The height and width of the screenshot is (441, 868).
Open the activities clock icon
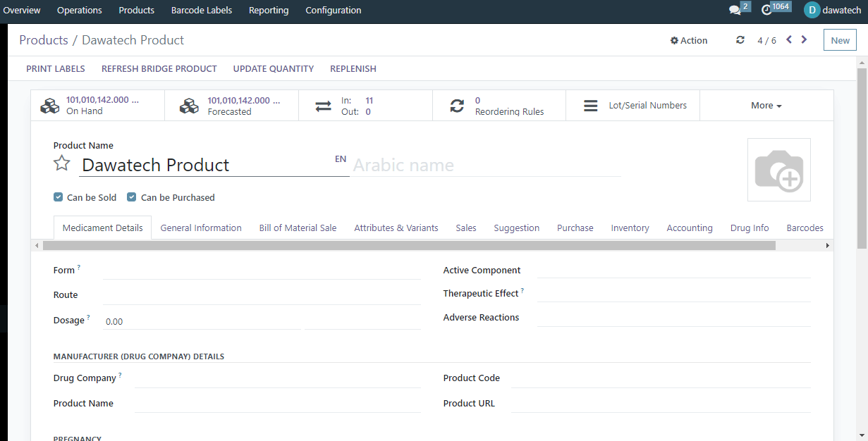click(767, 10)
